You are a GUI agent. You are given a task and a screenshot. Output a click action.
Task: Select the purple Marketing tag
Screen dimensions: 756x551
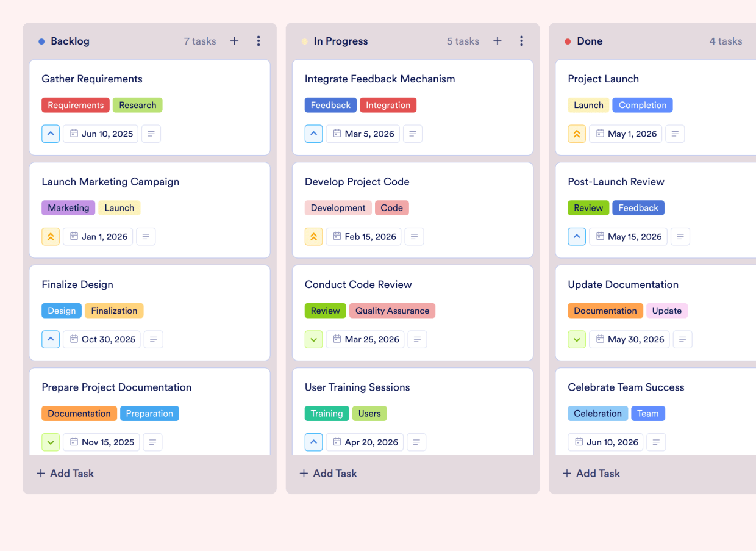[68, 207]
